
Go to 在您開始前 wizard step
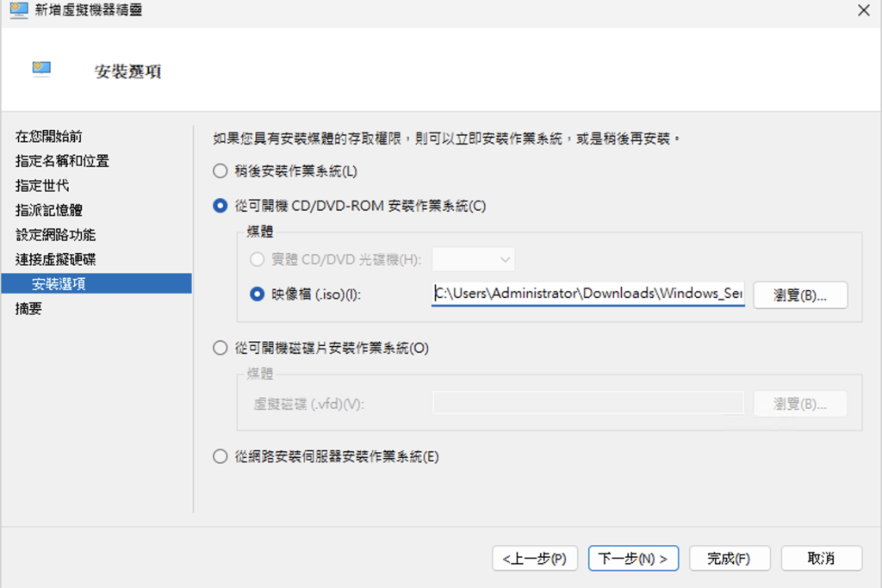(x=49, y=136)
